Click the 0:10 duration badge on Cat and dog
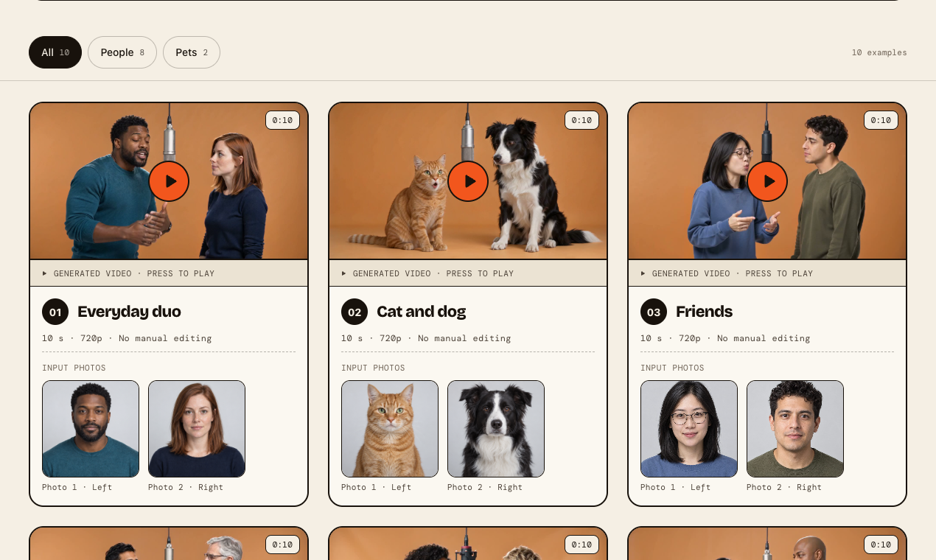936x560 pixels. [x=581, y=120]
